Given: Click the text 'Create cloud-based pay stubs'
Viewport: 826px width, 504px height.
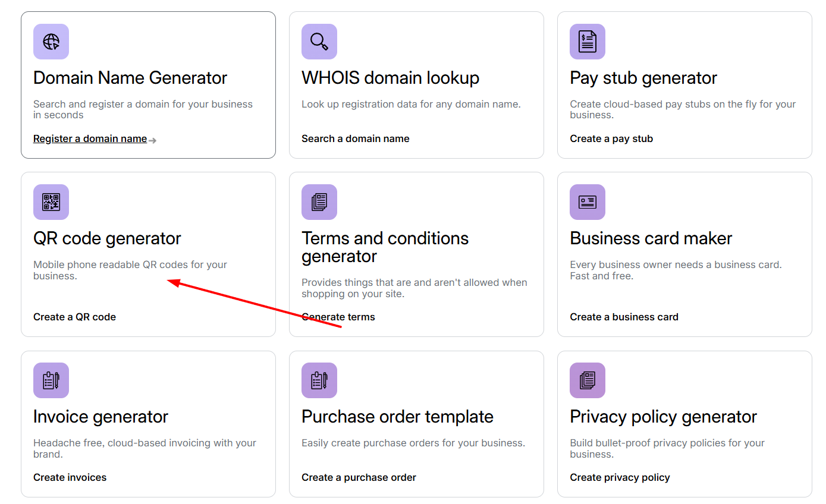Looking at the screenshot, I should tap(683, 109).
